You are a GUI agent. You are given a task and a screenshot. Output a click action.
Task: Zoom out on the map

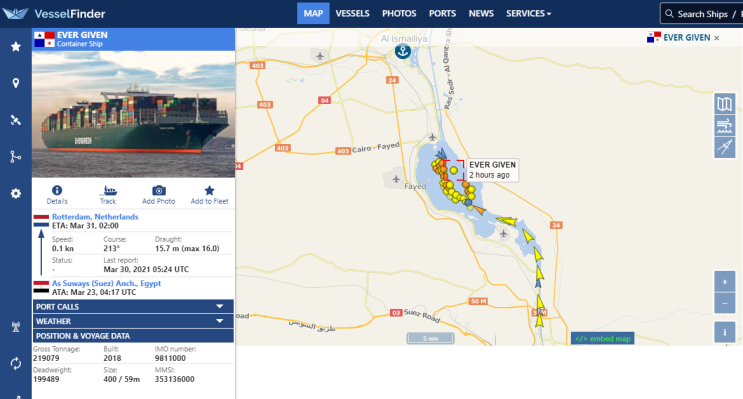point(725,303)
